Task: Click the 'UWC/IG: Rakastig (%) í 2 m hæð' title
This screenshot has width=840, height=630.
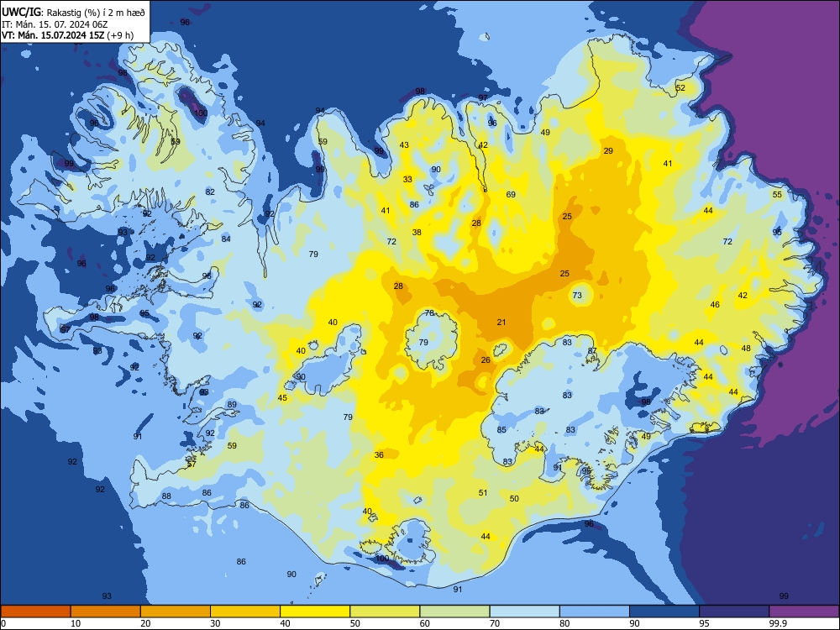Action: tap(73, 13)
